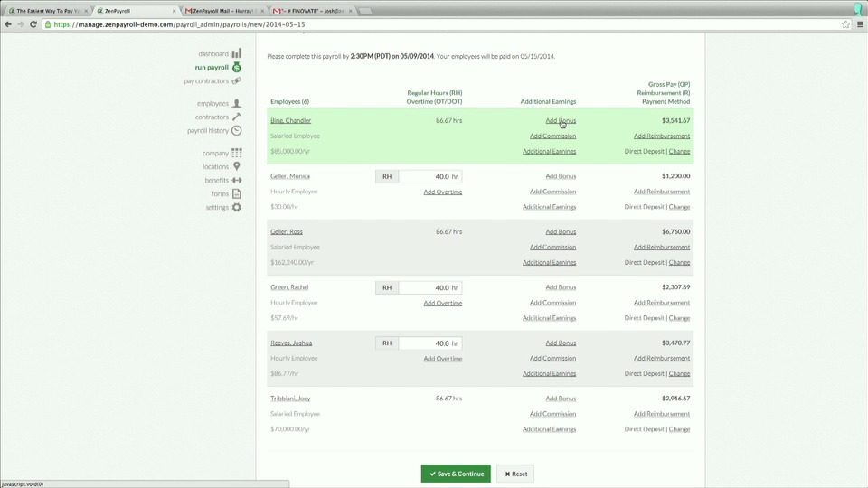Open the payroll history menu item

pyautogui.click(x=208, y=130)
